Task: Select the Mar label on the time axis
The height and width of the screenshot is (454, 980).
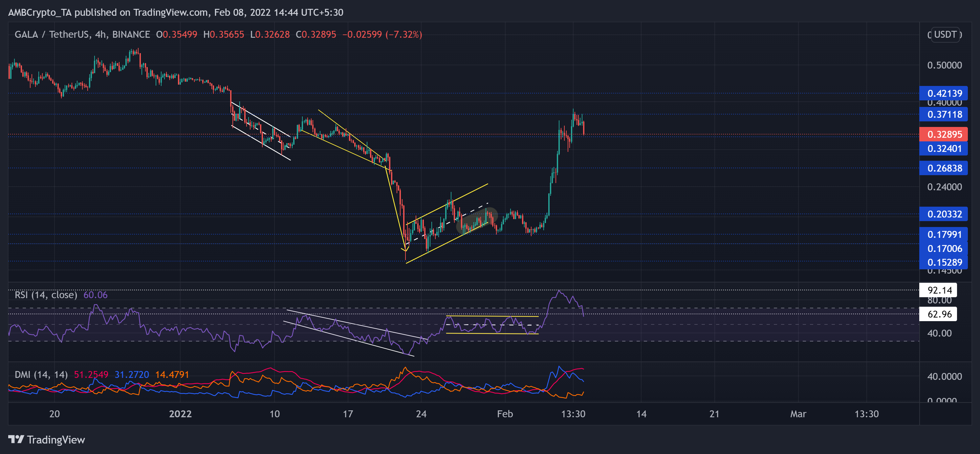Action: (x=799, y=414)
